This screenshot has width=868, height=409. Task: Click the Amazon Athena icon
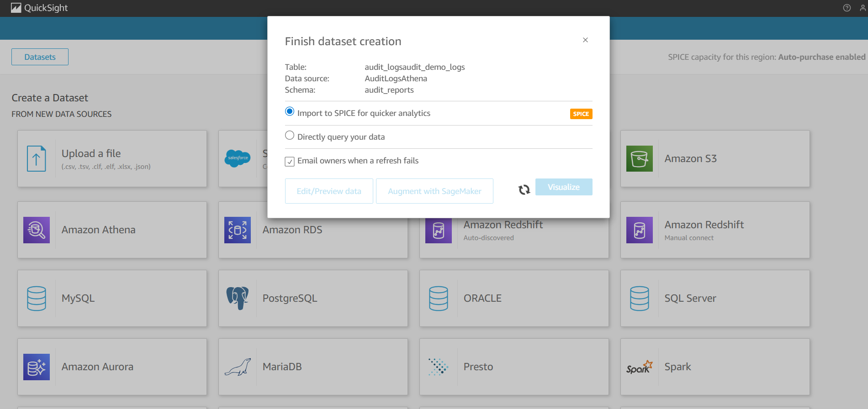coord(37,230)
